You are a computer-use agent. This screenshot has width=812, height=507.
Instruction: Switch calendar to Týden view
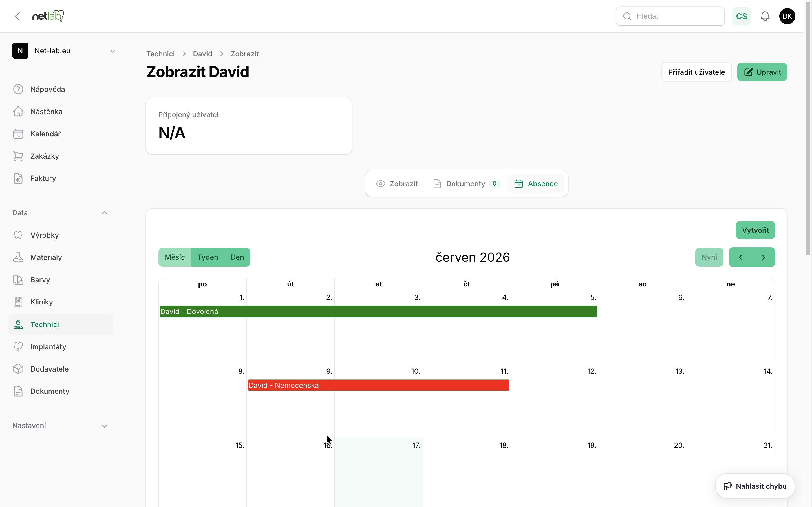coord(208,257)
